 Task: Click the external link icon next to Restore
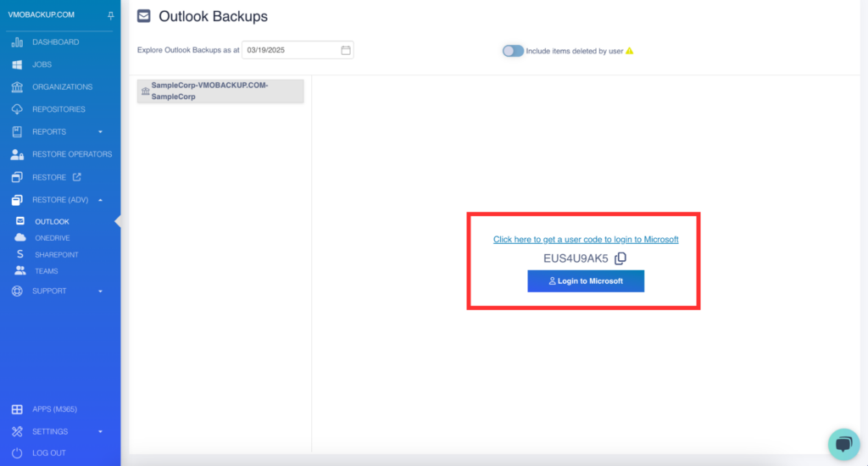pos(77,177)
